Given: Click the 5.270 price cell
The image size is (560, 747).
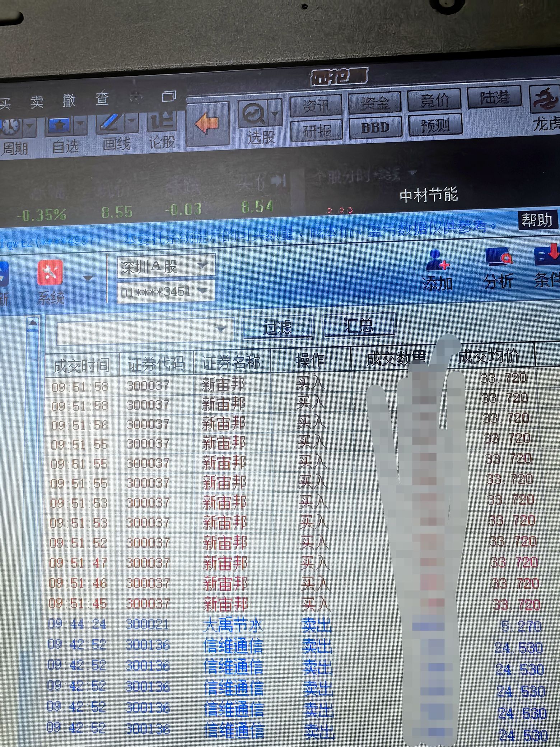Looking at the screenshot, I should pyautogui.click(x=521, y=627).
